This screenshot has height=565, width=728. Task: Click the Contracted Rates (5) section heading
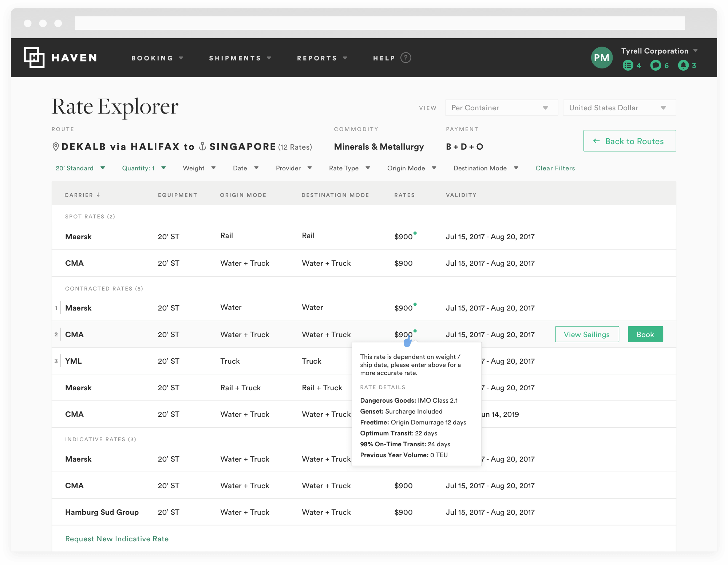click(104, 289)
